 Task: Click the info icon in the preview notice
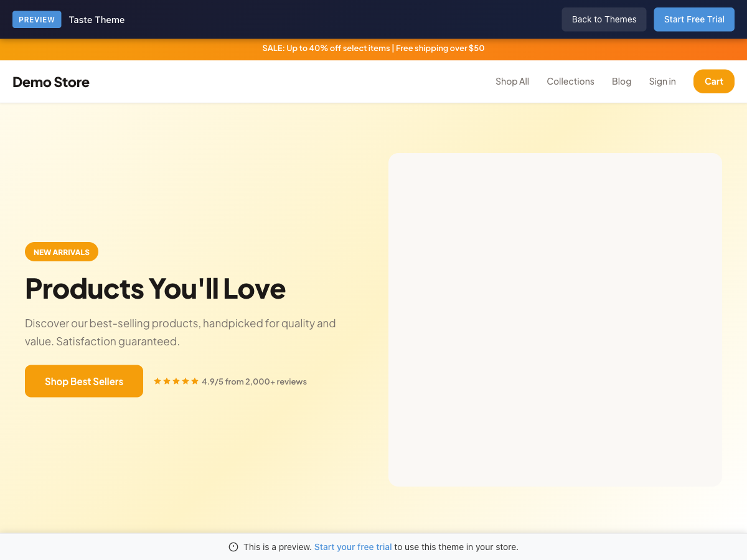[x=233, y=547]
